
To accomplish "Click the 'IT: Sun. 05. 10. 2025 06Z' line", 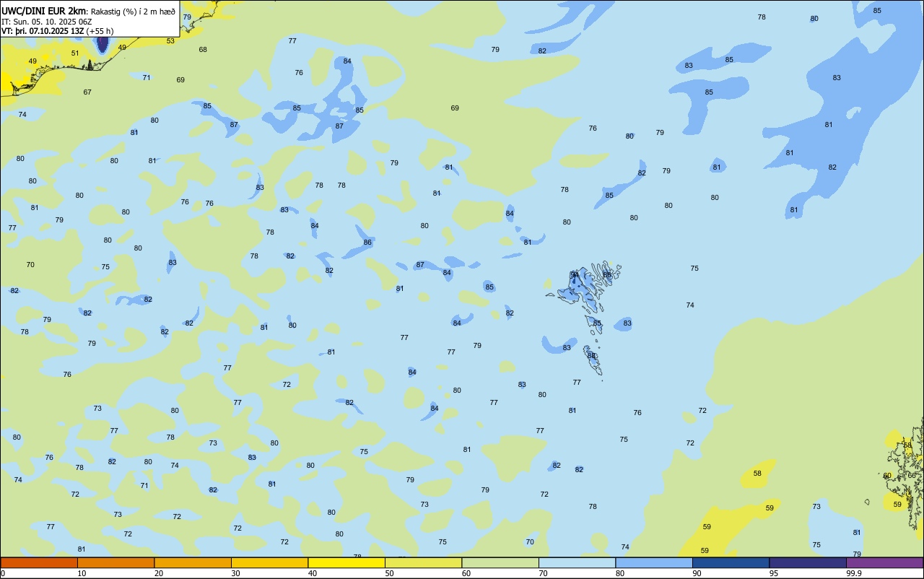I will click(x=46, y=22).
